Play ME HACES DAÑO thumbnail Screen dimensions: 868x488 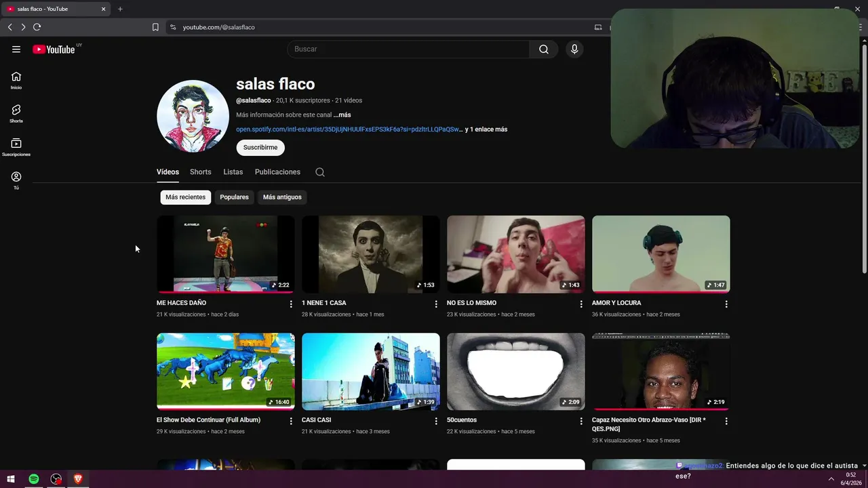226,254
